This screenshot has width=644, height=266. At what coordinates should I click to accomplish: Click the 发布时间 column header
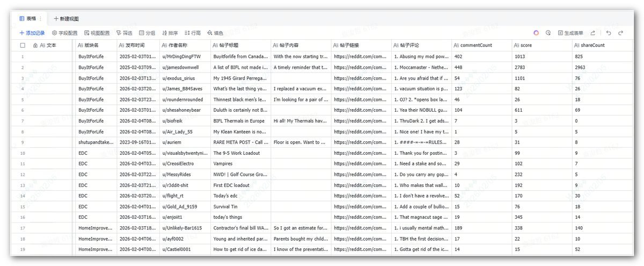(138, 46)
